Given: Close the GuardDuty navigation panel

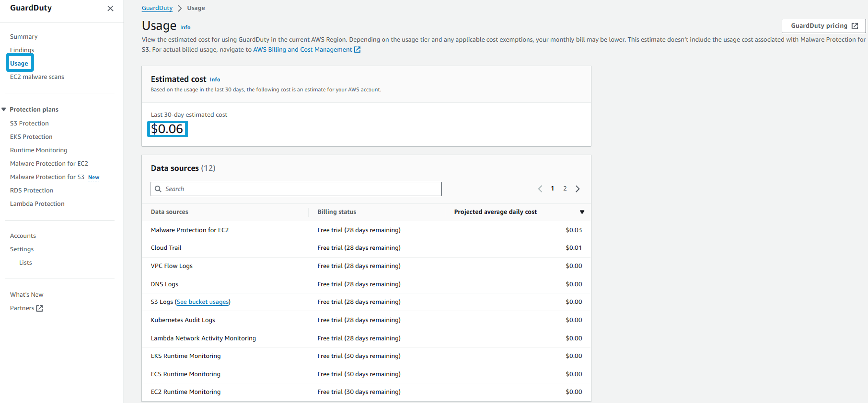Looking at the screenshot, I should (110, 8).
